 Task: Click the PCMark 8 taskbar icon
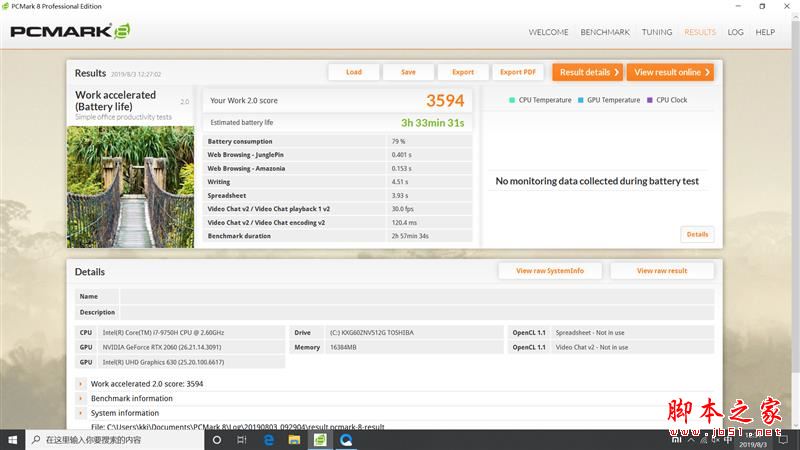coord(320,440)
